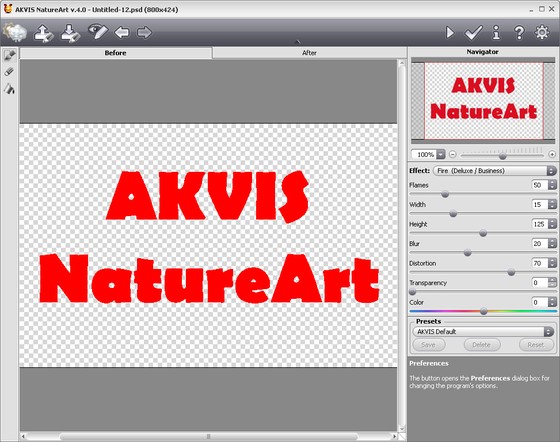
Task: Click the vertical scrollbar of canvas
Action: click(402, 246)
